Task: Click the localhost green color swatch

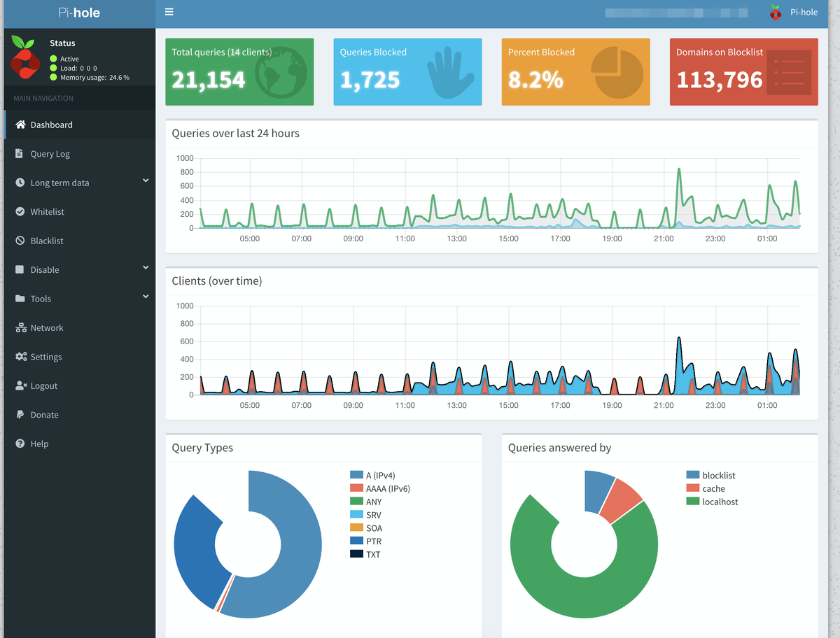Action: 692,502
